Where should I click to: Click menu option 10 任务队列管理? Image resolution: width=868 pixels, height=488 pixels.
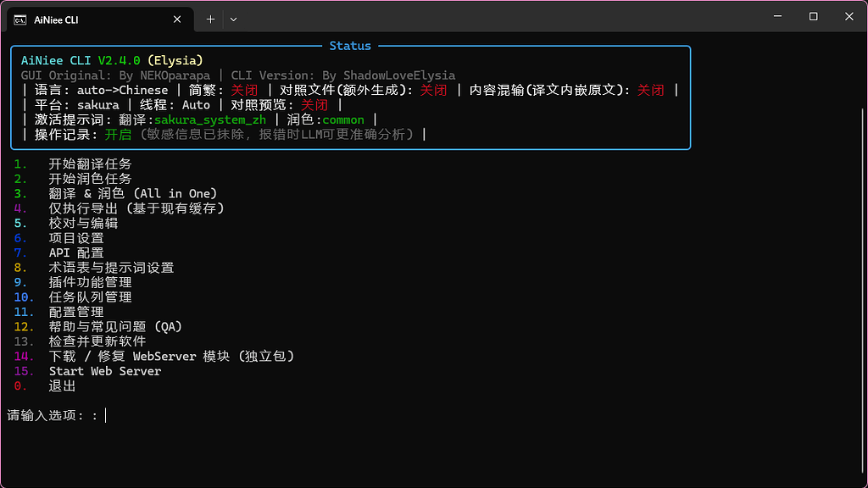coord(73,297)
